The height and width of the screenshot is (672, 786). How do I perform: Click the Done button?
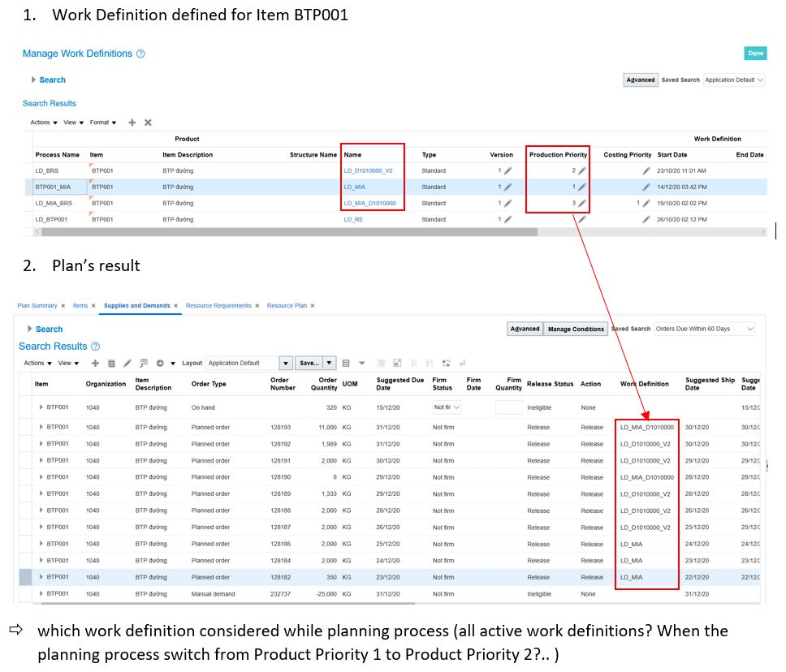(755, 53)
